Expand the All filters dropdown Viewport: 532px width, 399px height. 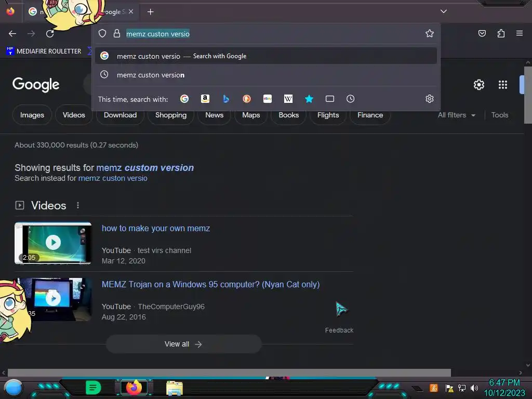click(456, 115)
